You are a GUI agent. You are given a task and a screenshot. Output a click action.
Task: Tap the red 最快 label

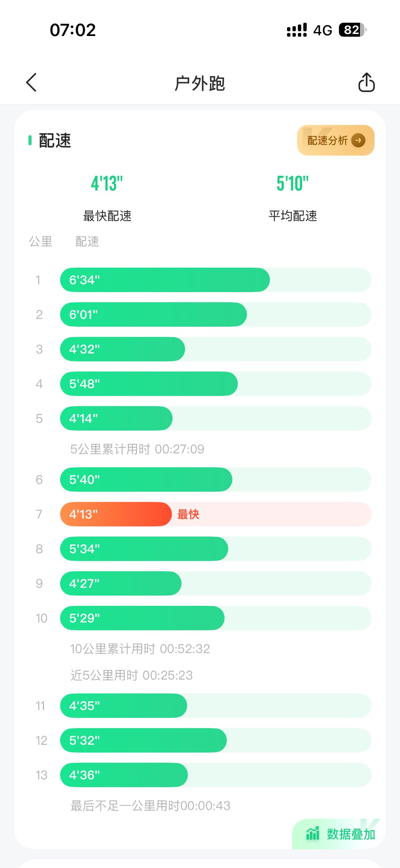click(188, 514)
